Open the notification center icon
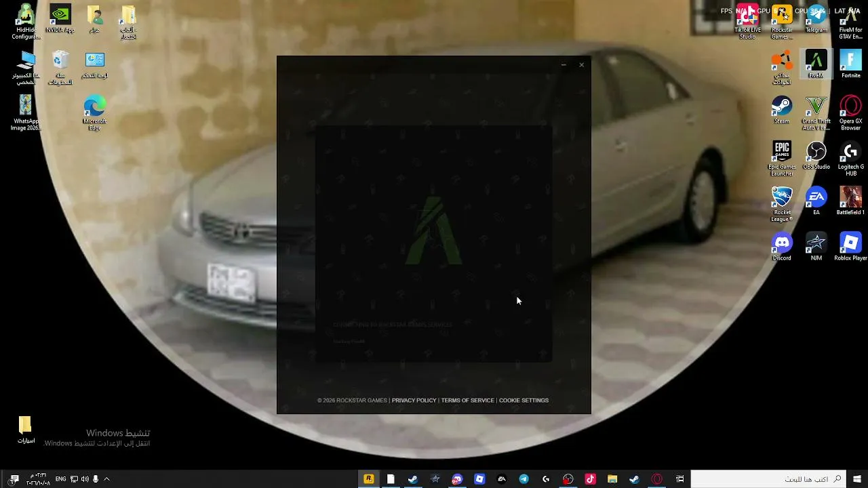This screenshot has height=488, width=868. coord(14,479)
